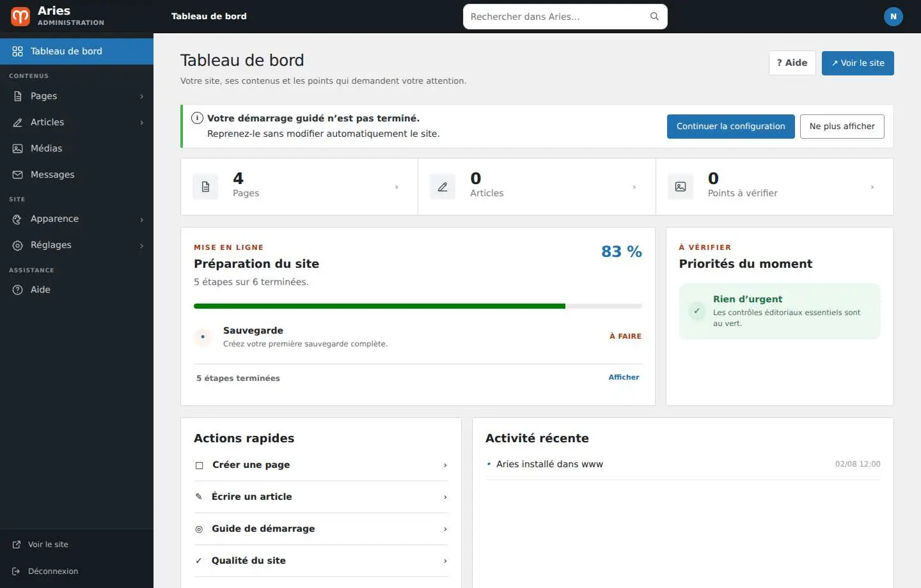The width and height of the screenshot is (921, 588).
Task: Click the Articles pencil icon in sidebar
Action: pyautogui.click(x=18, y=122)
